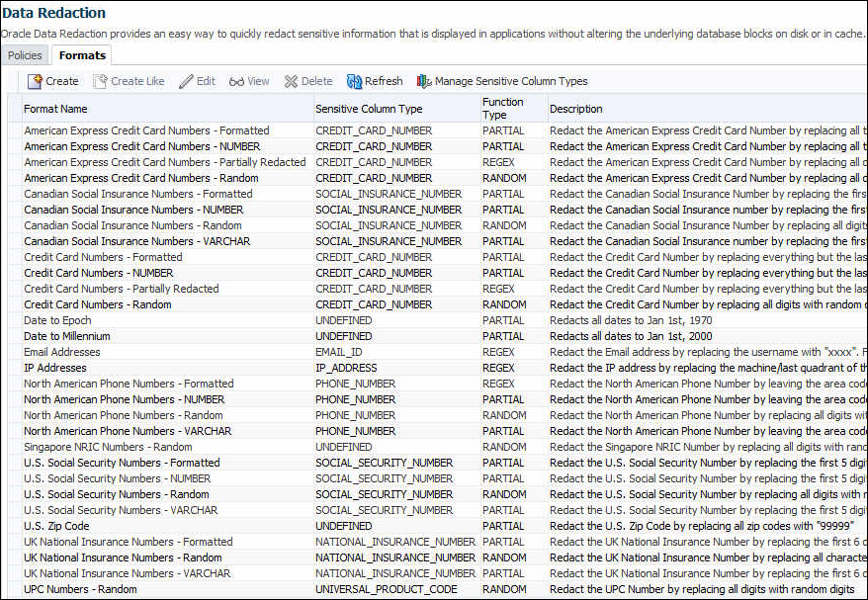
Task: Click 'Redacts all dates to Jan 1st, 1970' description
Action: point(631,320)
